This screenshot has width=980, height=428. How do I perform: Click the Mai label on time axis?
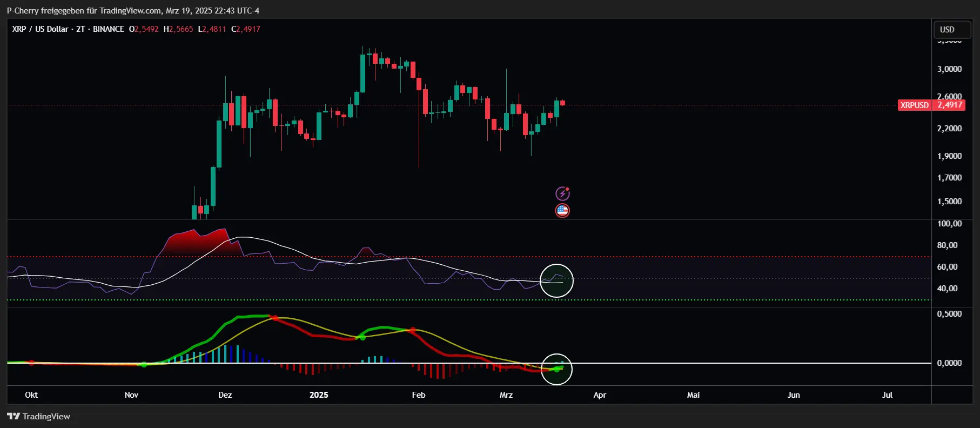click(694, 395)
